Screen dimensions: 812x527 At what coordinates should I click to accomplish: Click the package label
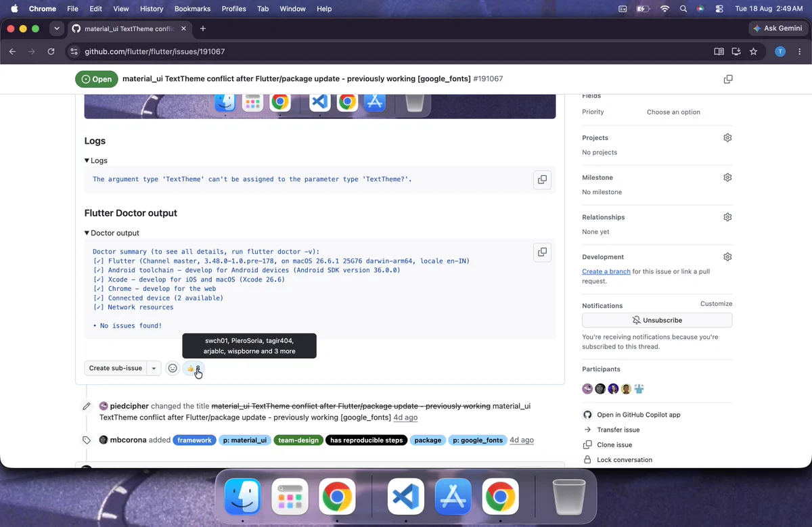pos(428,440)
